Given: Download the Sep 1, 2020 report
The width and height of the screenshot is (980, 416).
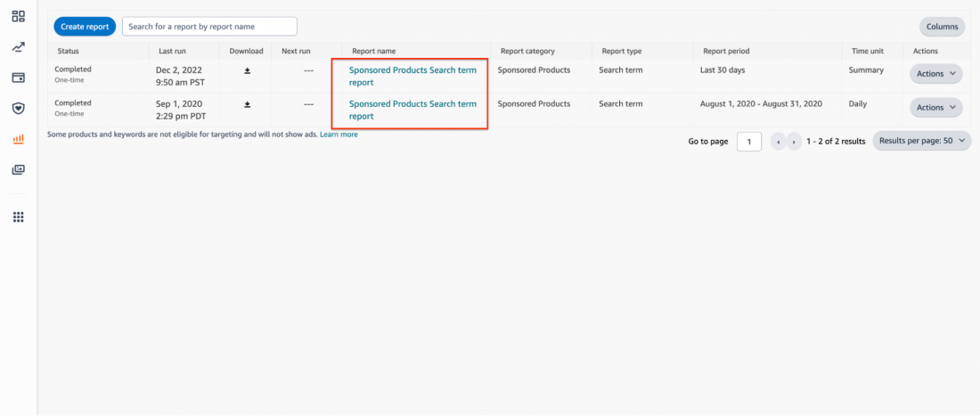Looking at the screenshot, I should 247,104.
